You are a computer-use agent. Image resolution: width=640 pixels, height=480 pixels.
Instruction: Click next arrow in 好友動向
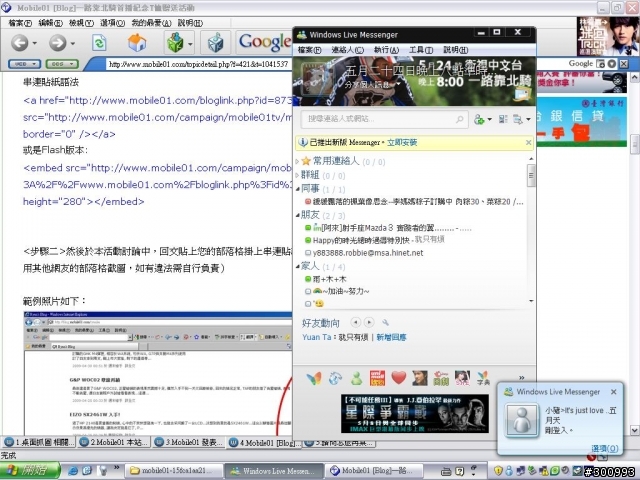pyautogui.click(x=369, y=322)
